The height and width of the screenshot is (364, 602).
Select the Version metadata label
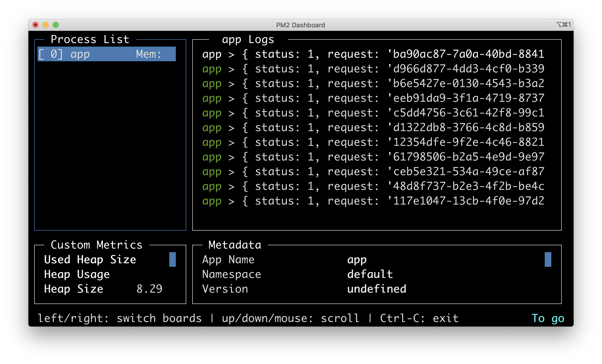(225, 289)
